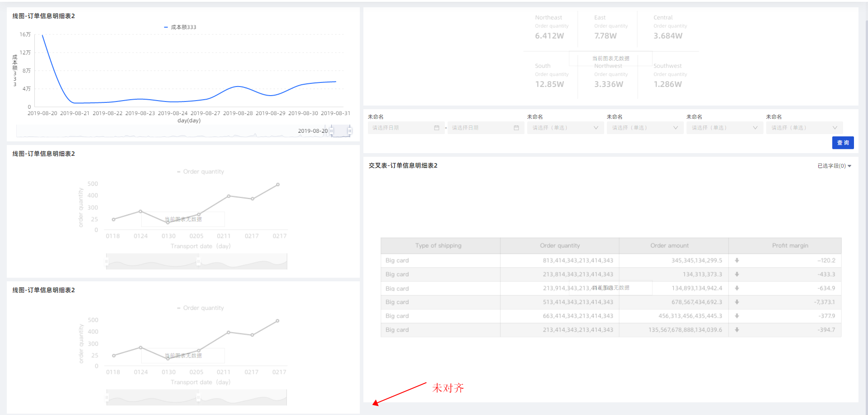Open the first 请选择(单选) dropdown
Image resolution: width=868 pixels, height=415 pixels.
565,128
